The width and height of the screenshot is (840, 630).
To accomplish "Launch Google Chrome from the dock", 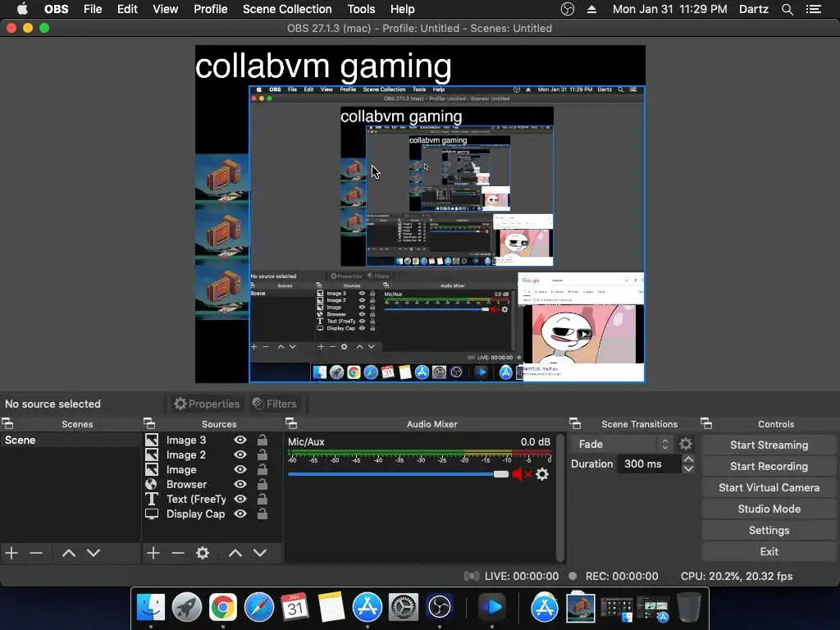I will [x=223, y=608].
